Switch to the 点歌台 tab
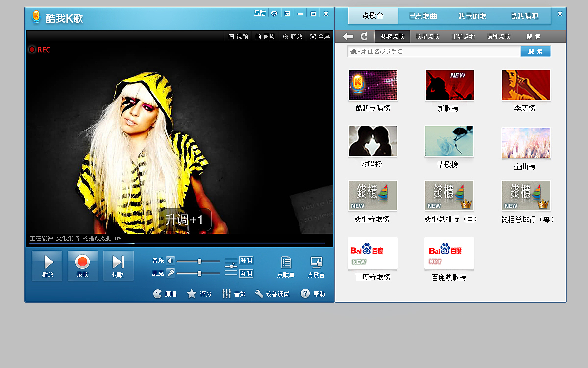Image resolution: width=588 pixels, height=368 pixels. (x=373, y=16)
